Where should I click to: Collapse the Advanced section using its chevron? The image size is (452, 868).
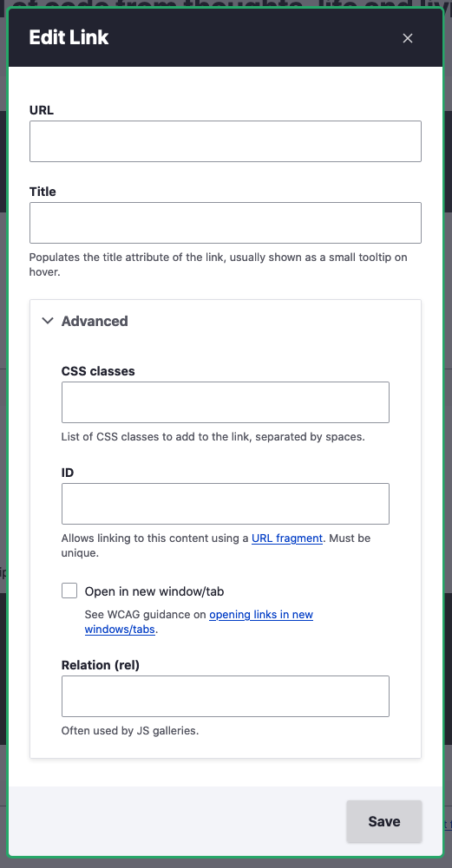(x=48, y=321)
